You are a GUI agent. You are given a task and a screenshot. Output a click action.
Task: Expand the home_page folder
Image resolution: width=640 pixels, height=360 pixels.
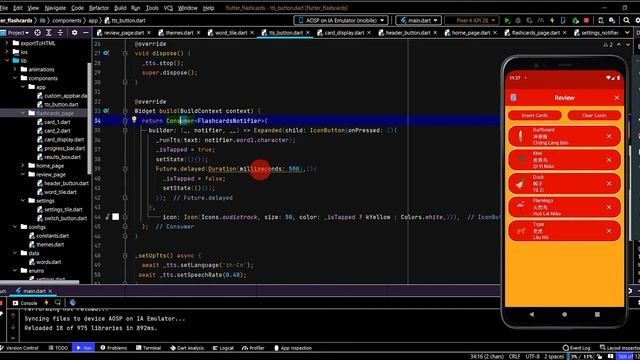coord(23,166)
